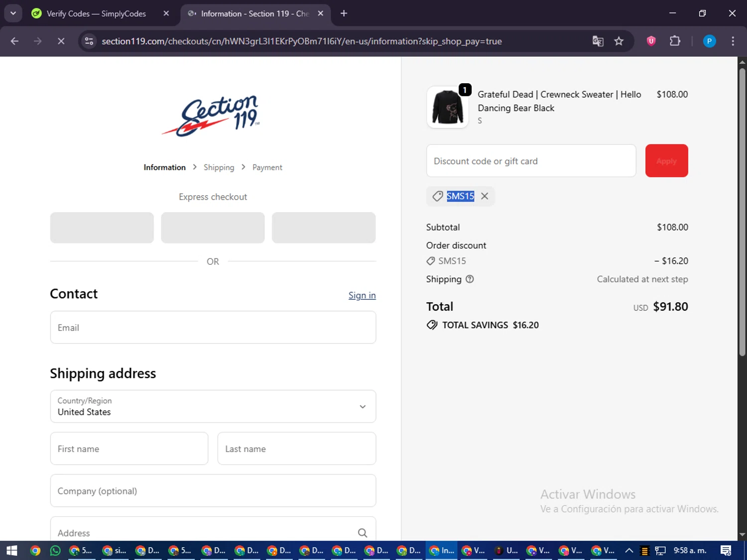Close the Verify Codes — SimplyCodes tab
Image resolution: width=747 pixels, height=560 pixels.
coord(166,13)
